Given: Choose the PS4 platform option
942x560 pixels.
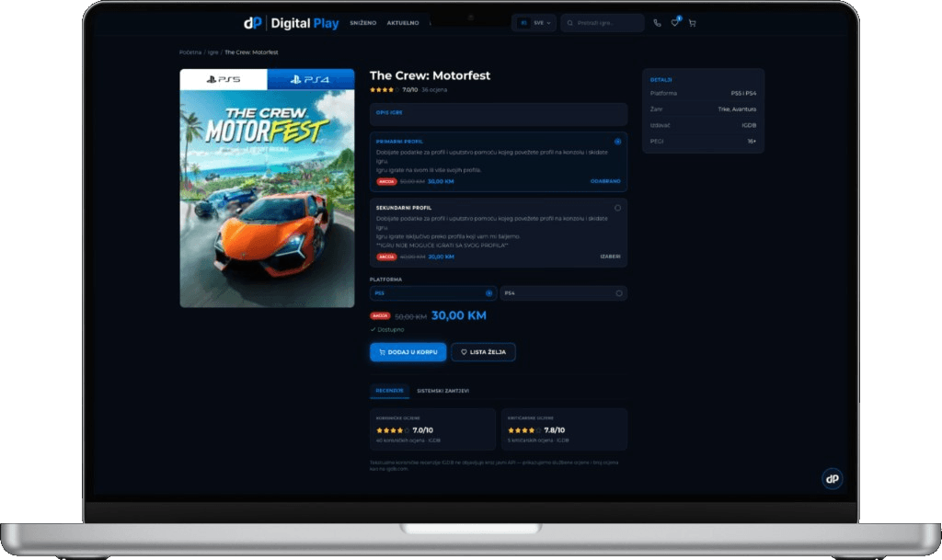Looking at the screenshot, I should point(564,293).
